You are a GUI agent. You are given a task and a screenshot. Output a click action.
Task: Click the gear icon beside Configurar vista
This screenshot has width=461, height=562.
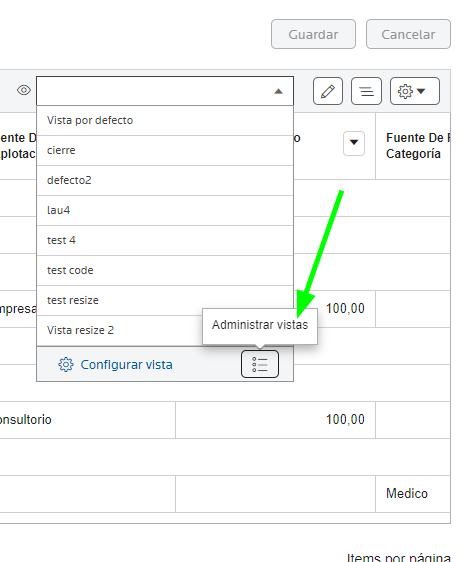coord(66,365)
